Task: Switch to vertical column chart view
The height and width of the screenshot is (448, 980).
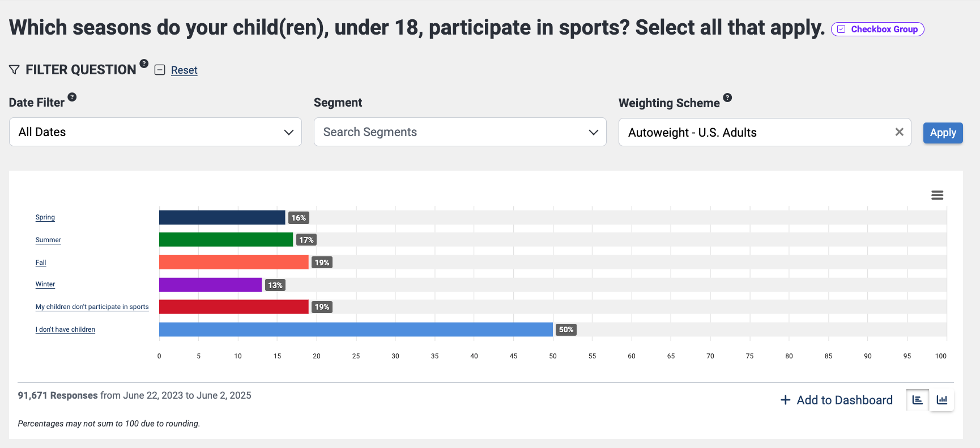Action: pyautogui.click(x=942, y=400)
